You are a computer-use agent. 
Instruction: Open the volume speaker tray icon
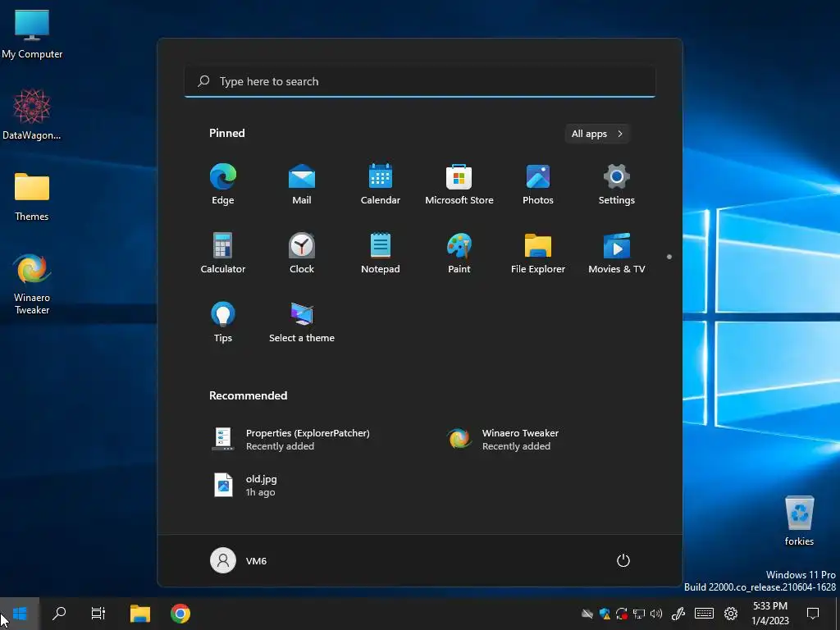(x=656, y=614)
